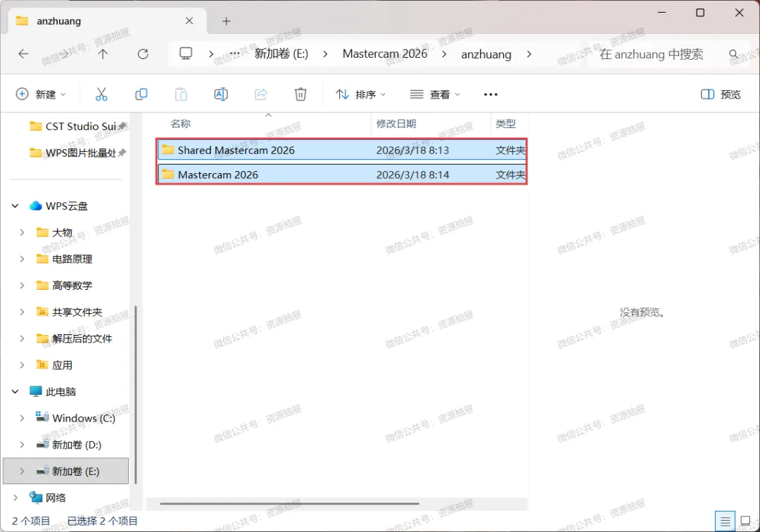Image resolution: width=760 pixels, height=532 pixels.
Task: Click 2026/3/18 8:13 date cell
Action: [x=412, y=150]
